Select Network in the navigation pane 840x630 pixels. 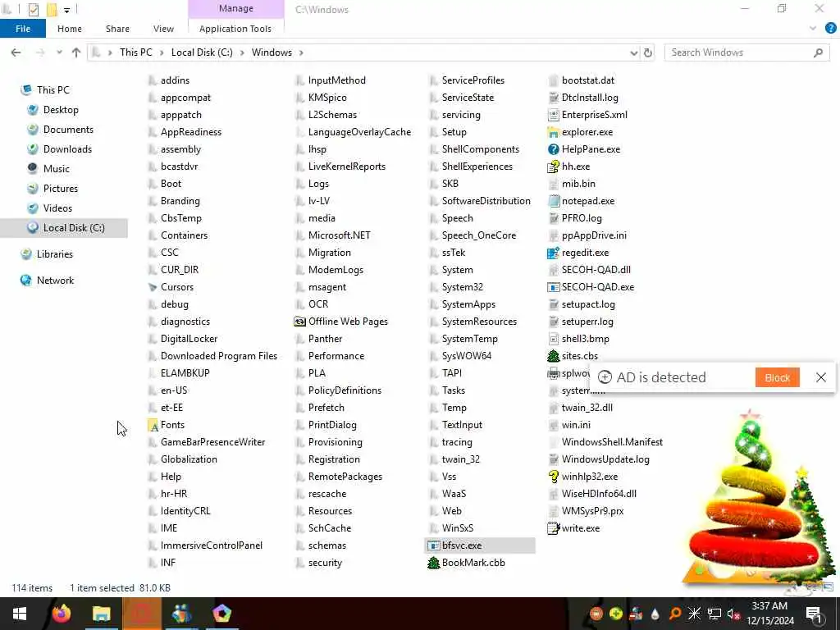(56, 281)
